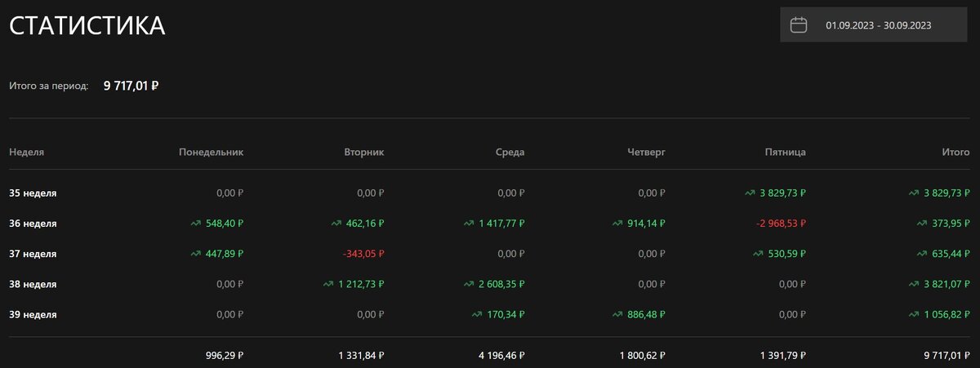This screenshot has height=368, width=980.
Task: Click the Tuesday value 1 212,73 ₽
Action: tap(360, 284)
